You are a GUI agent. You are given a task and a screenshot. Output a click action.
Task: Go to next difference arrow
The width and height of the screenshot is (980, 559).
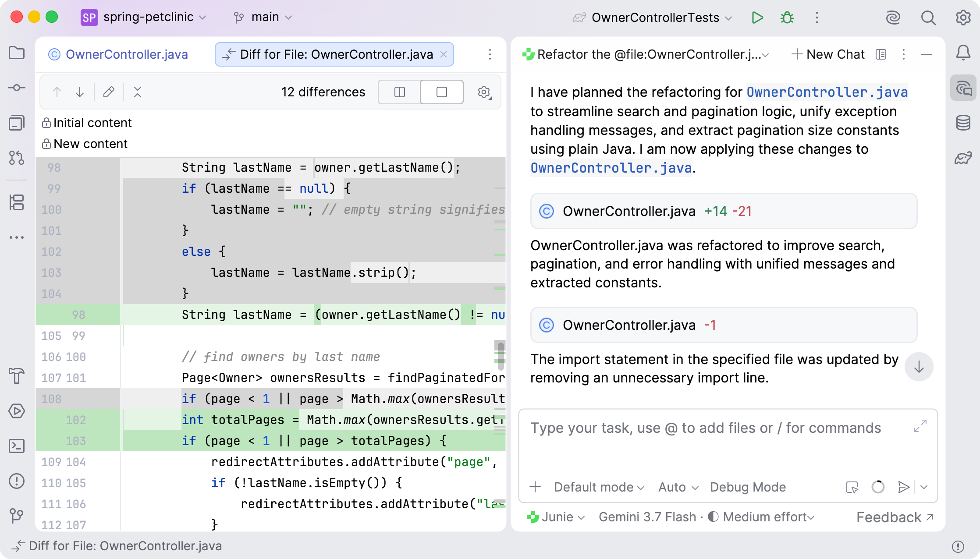[x=80, y=92]
